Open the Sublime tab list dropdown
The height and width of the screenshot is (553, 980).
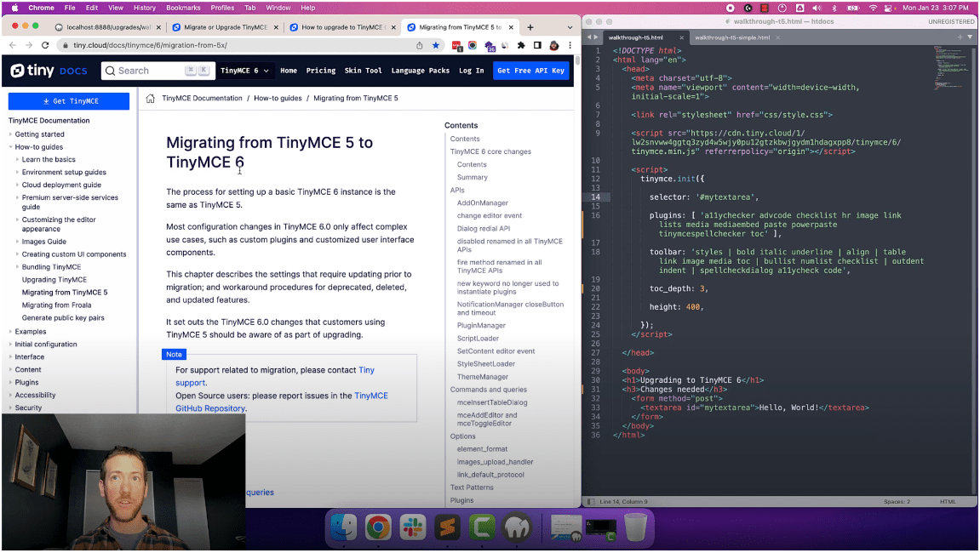tap(970, 37)
